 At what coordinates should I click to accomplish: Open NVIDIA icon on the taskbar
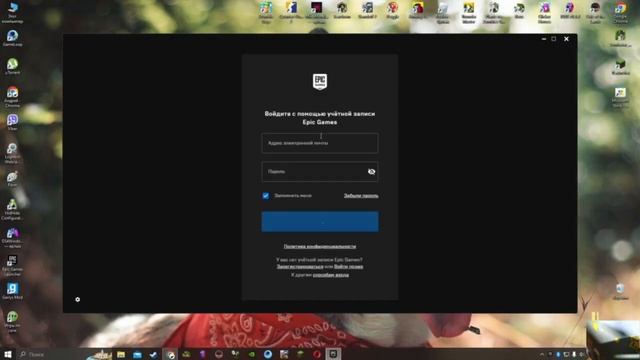coord(251,354)
